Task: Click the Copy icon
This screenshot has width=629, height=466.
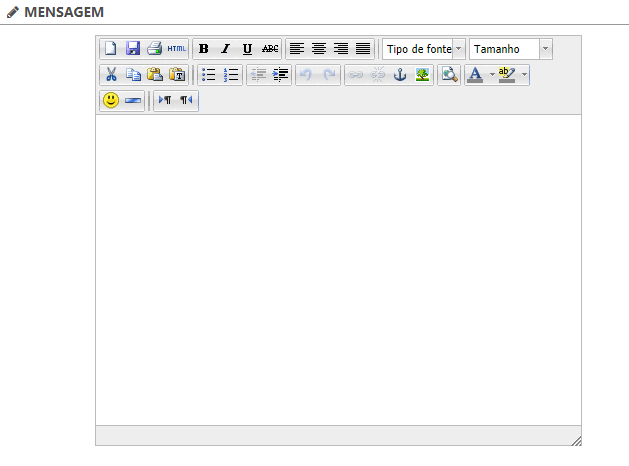Action: tap(133, 75)
